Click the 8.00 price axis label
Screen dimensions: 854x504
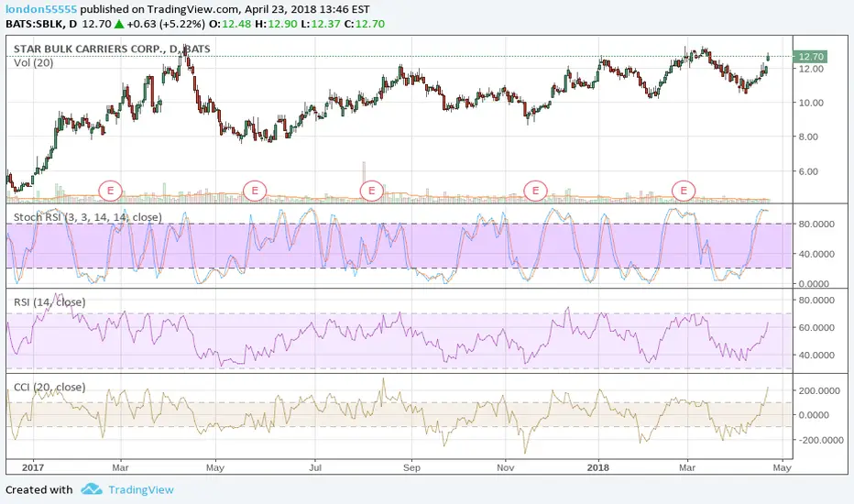point(808,137)
